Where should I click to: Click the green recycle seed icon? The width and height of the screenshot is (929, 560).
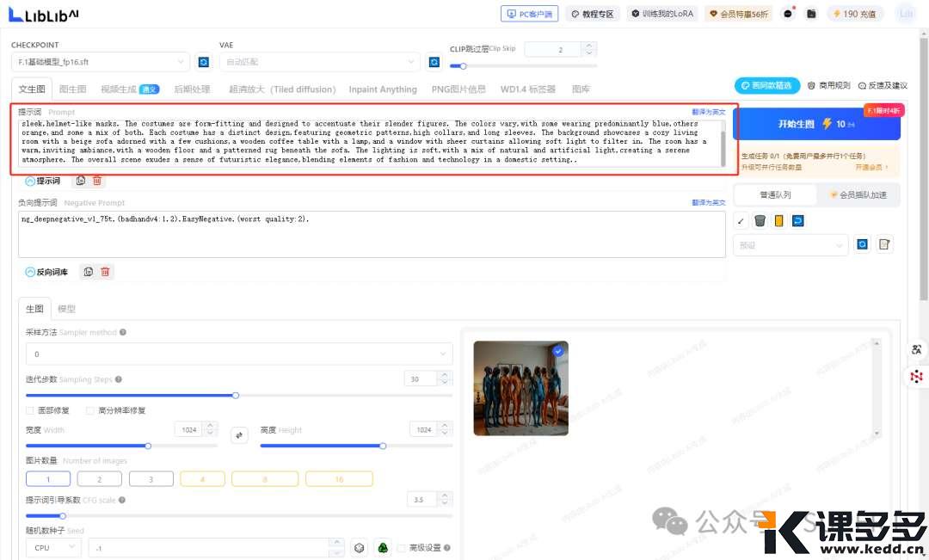coord(383,547)
